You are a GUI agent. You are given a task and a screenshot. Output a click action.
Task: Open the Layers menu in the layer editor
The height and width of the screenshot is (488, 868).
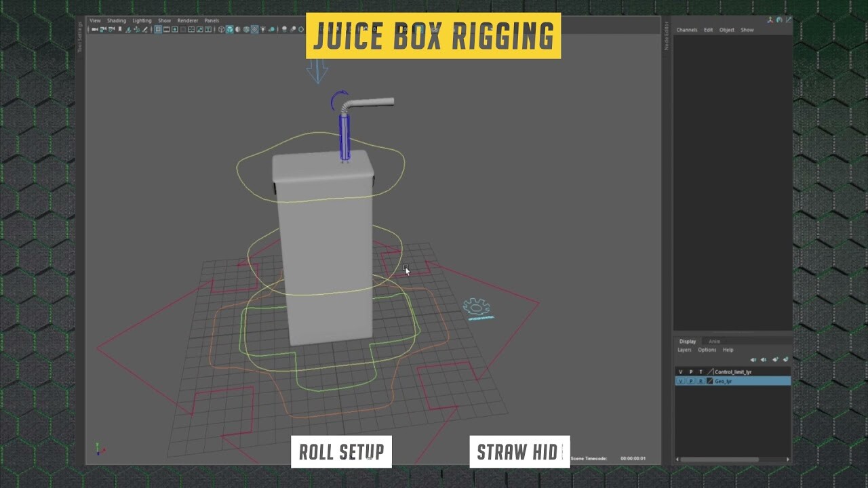pos(684,350)
